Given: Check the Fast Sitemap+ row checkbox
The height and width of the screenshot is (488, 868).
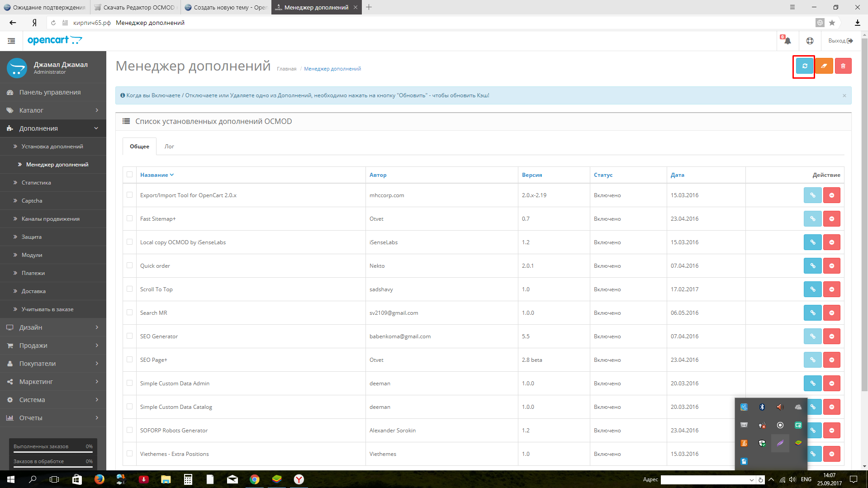Looking at the screenshot, I should [130, 218].
